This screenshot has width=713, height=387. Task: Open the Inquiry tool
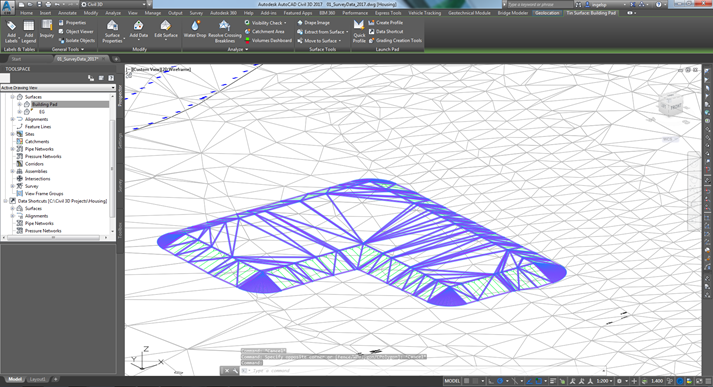click(47, 28)
